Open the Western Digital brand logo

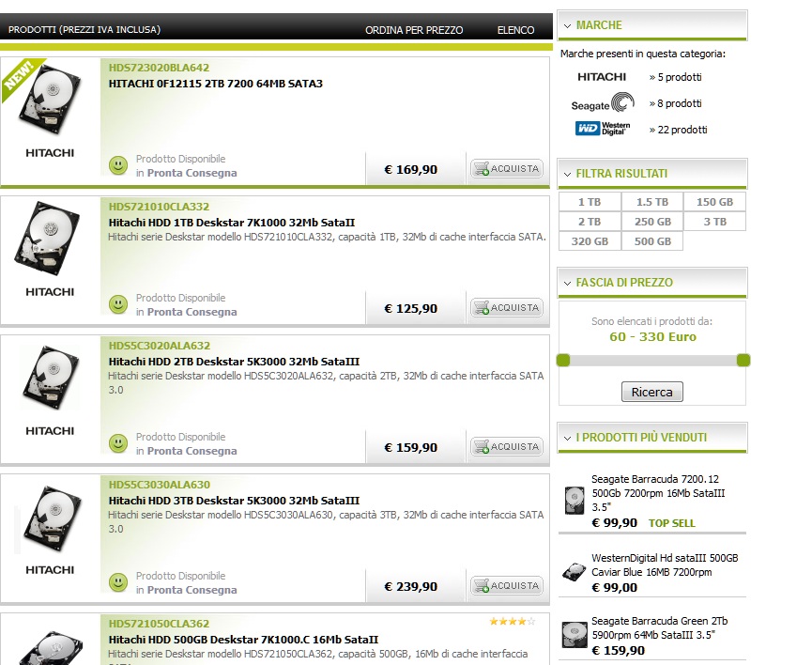[x=603, y=129]
